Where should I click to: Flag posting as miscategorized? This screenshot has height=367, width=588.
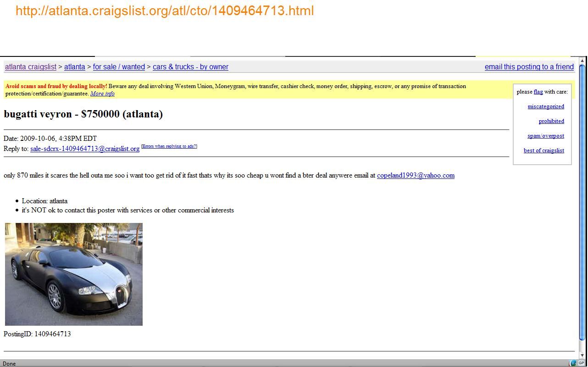click(x=545, y=106)
